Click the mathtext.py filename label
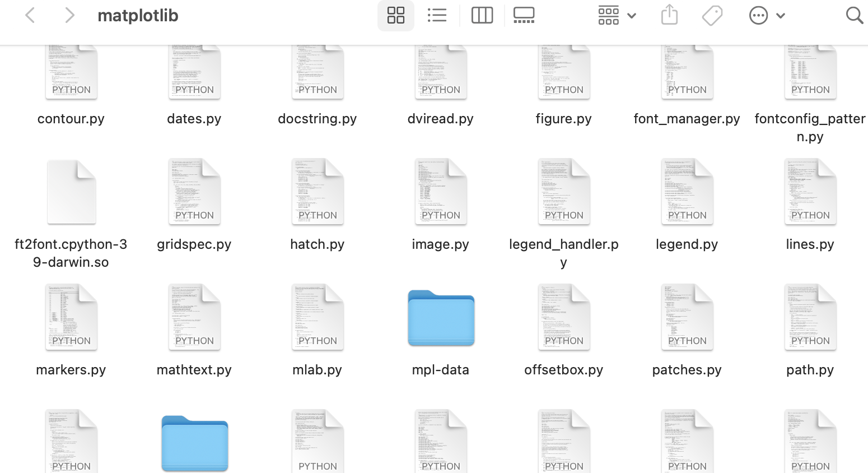This screenshot has height=473, width=868. (194, 370)
